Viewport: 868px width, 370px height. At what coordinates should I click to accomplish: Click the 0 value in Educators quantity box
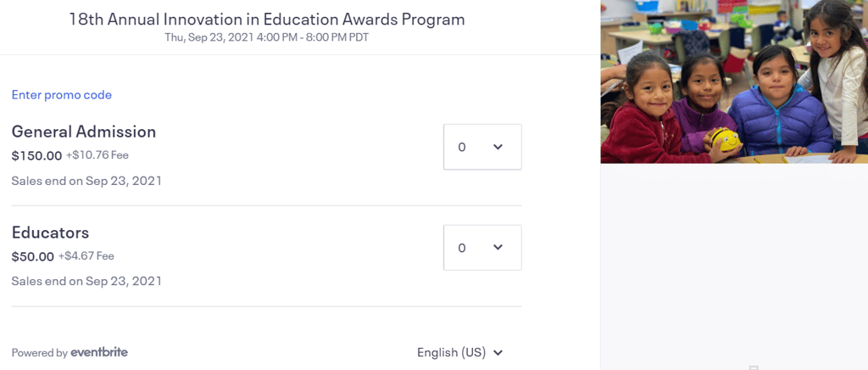tap(462, 248)
